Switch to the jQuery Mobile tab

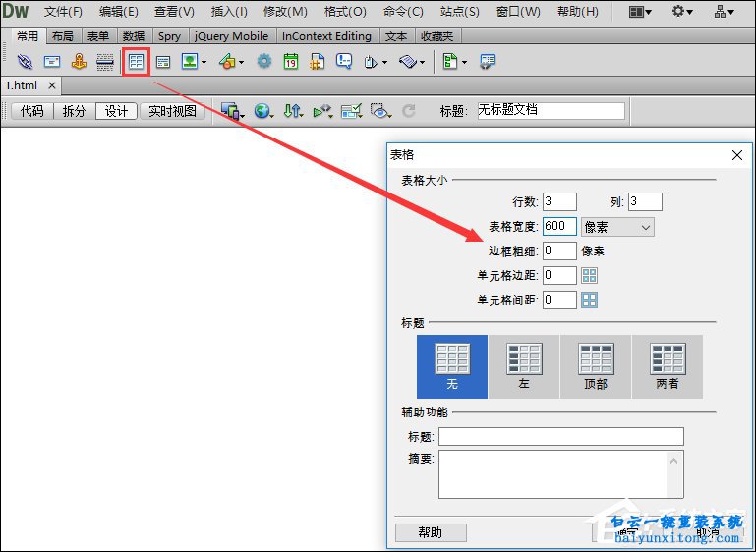pyautogui.click(x=231, y=36)
